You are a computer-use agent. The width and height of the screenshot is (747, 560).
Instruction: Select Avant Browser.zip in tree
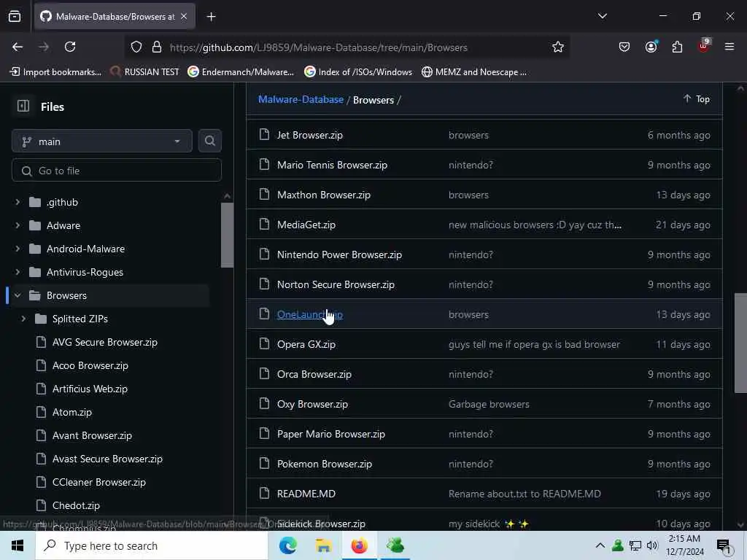[x=92, y=435]
